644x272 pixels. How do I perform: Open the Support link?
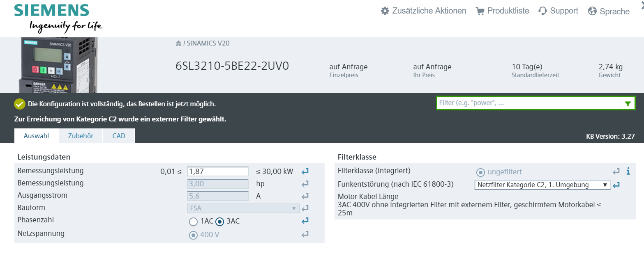(x=559, y=11)
